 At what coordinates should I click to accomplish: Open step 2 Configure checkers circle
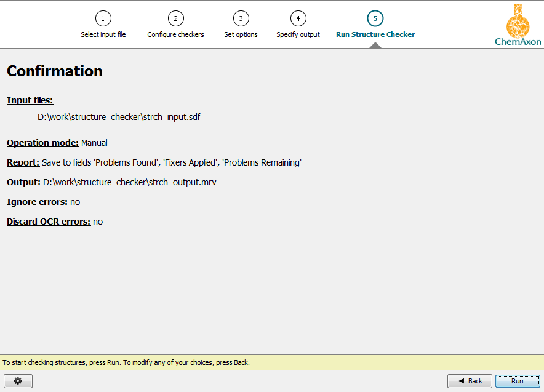[175, 18]
